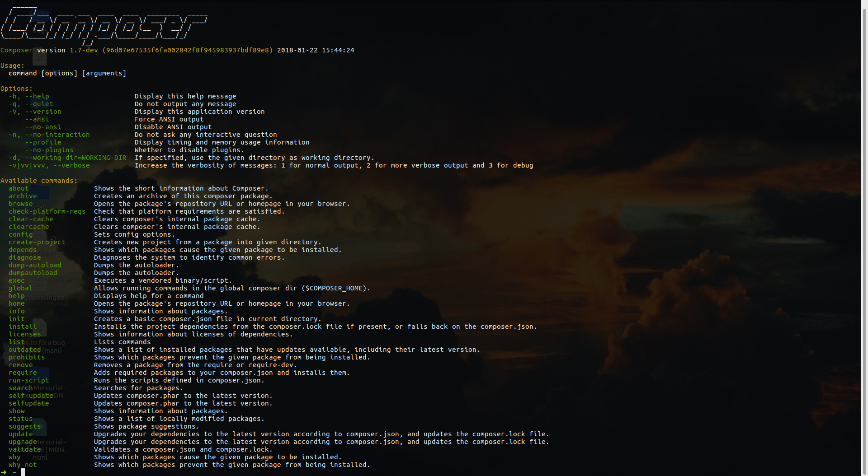Click 'Display this help message' description
The height and width of the screenshot is (476, 868).
(185, 96)
